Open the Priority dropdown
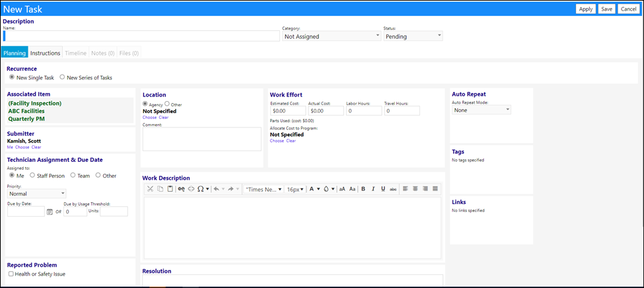Image resolution: width=644 pixels, height=288 pixels. pyautogui.click(x=36, y=194)
